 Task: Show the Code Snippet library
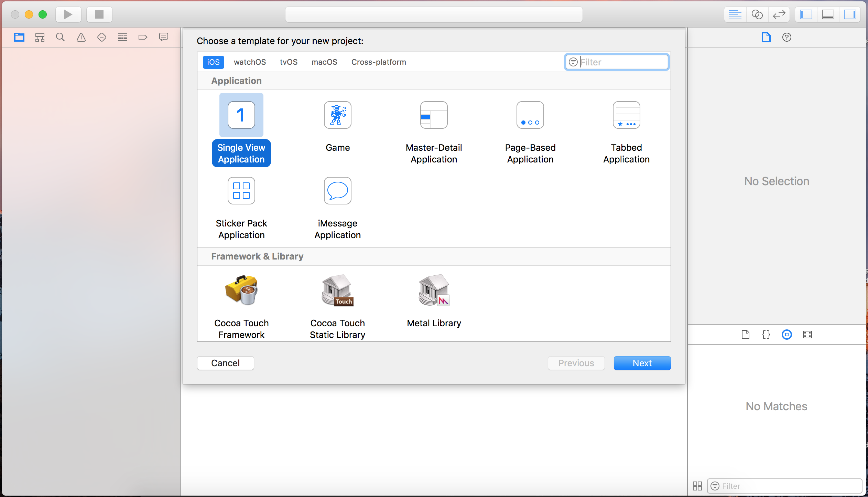(x=766, y=335)
